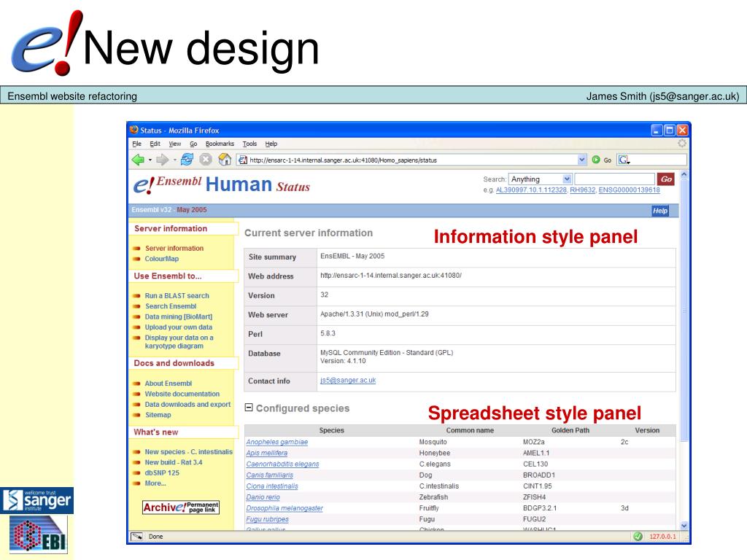This screenshot has width=747, height=560.
Task: Click the stop loading icon
Action: [x=205, y=160]
